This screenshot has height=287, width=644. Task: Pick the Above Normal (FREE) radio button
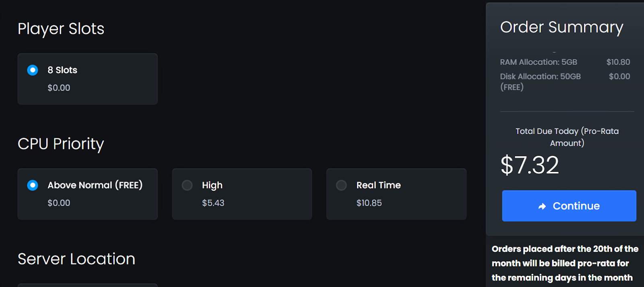pyautogui.click(x=33, y=185)
